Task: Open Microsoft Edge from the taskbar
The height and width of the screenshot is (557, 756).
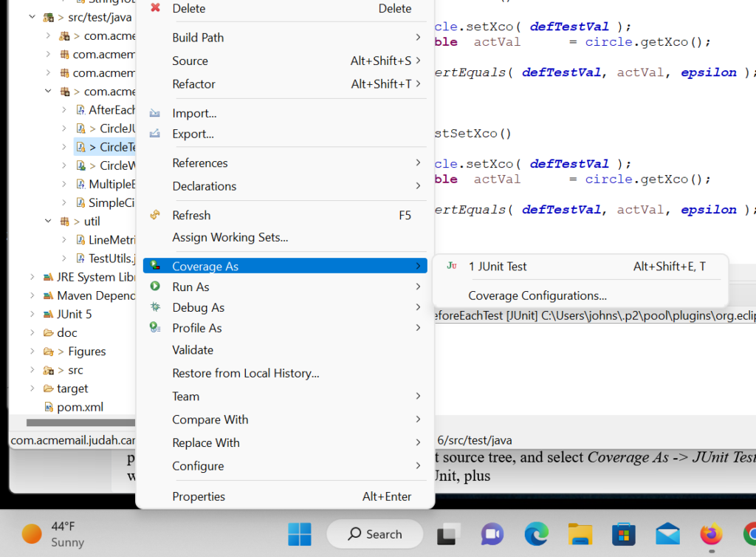Action: point(536,533)
